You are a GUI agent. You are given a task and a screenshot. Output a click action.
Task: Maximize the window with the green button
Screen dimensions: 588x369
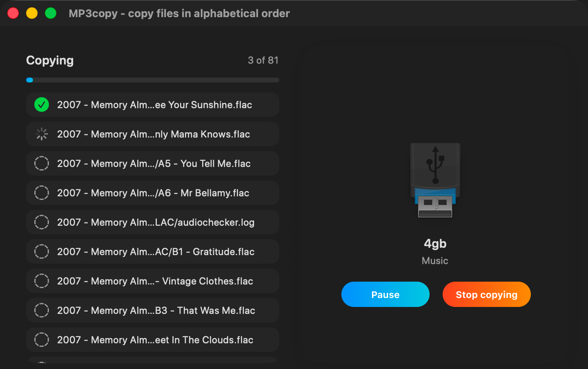click(x=51, y=13)
